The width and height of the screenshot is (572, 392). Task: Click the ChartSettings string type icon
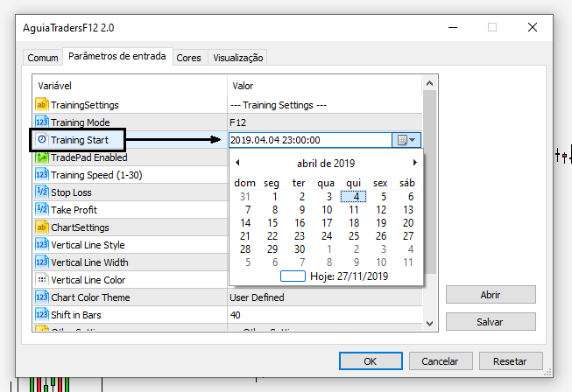tap(42, 227)
